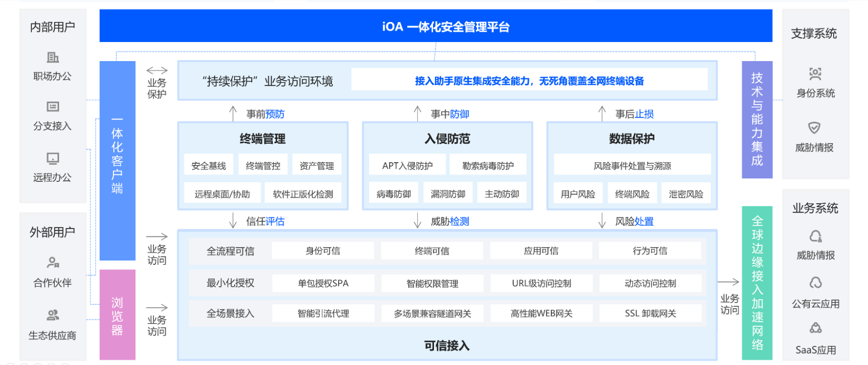The width and height of the screenshot is (868, 365).
Task: Click the 泄密风险 box
Action: 686,194
